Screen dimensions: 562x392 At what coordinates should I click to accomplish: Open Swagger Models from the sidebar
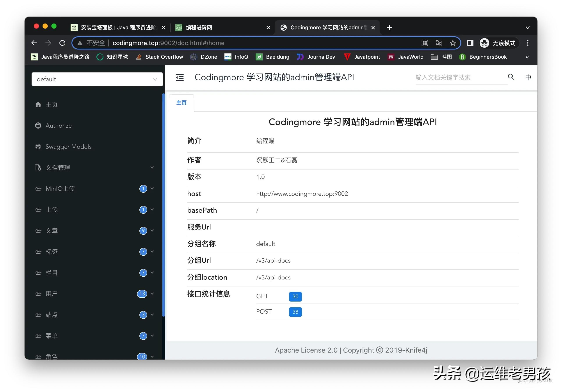click(68, 147)
